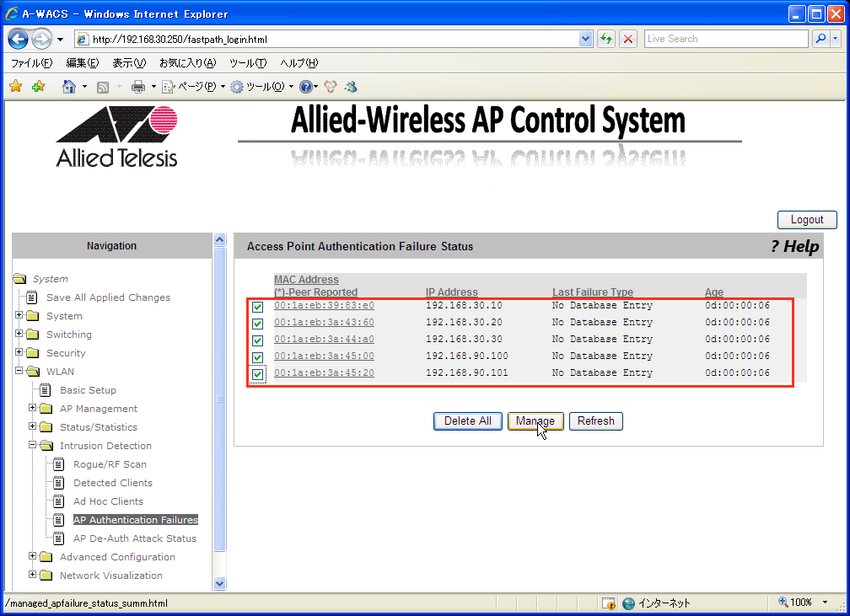Open the ページ(P) toolbar dropdown

[194, 87]
